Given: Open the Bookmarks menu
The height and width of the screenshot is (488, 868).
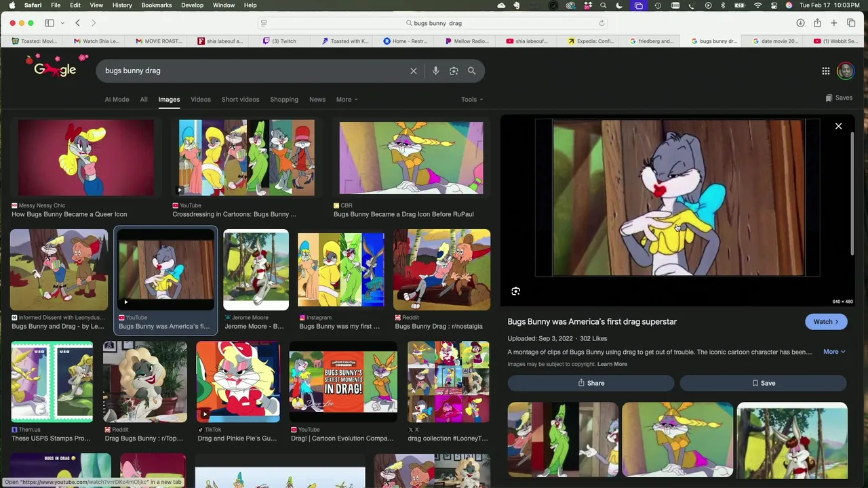Looking at the screenshot, I should (x=157, y=5).
